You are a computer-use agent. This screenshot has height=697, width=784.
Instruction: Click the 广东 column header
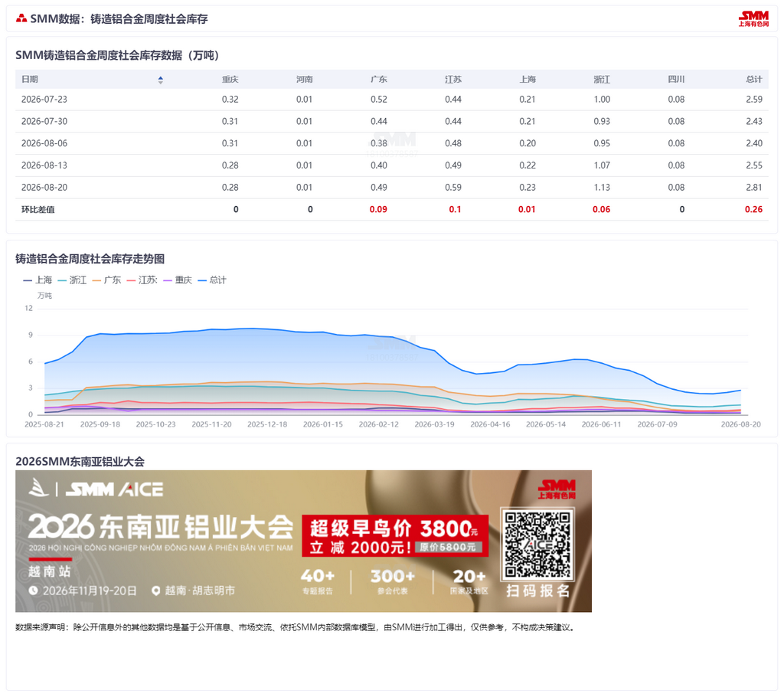pos(378,79)
